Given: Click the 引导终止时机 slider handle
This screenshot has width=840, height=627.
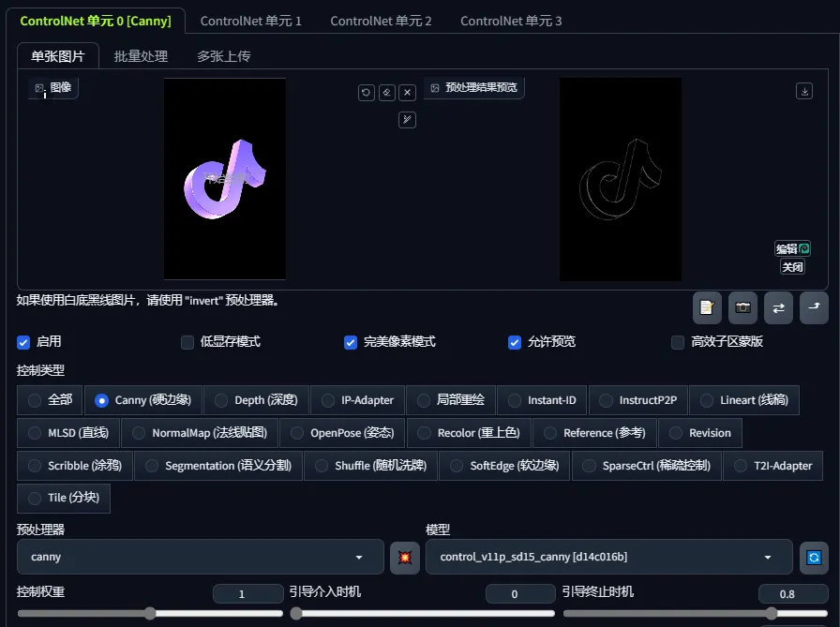Looking at the screenshot, I should 772,613.
